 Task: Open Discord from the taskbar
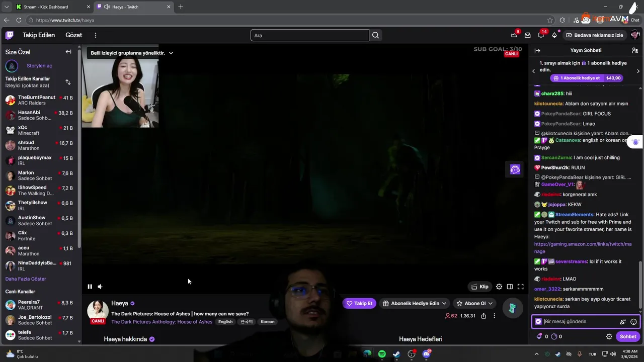[426, 354]
